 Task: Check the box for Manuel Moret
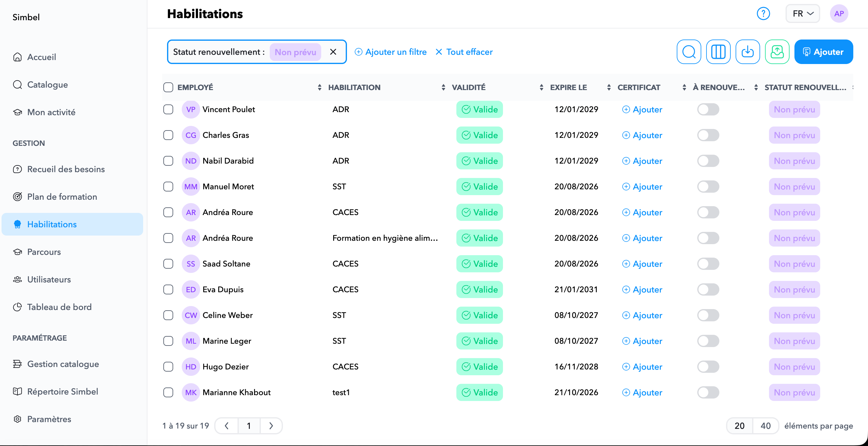(x=168, y=187)
